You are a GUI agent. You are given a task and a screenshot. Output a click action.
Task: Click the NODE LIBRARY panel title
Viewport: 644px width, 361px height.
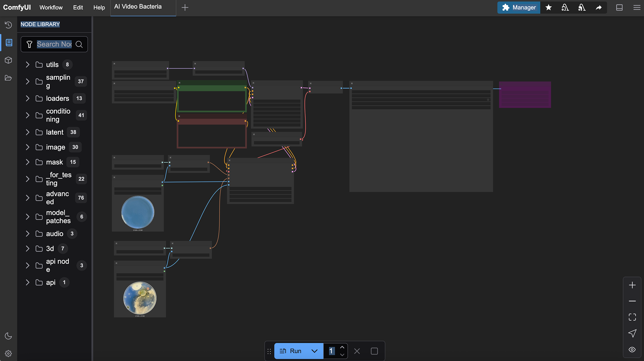click(x=40, y=24)
